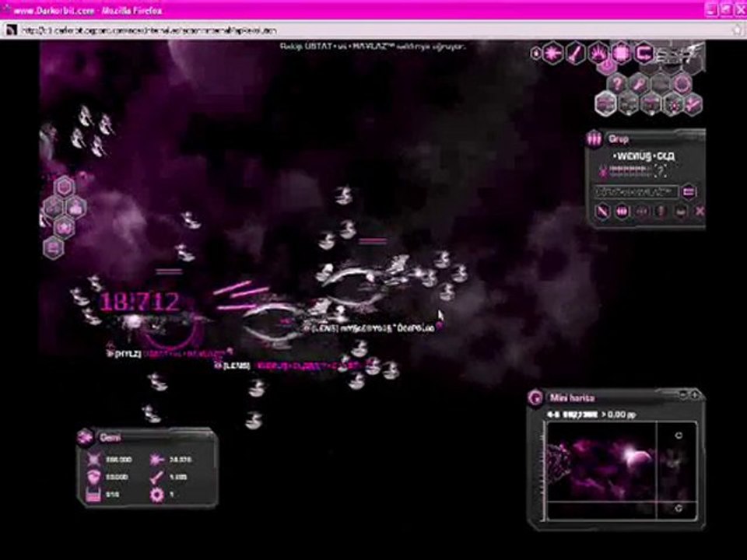The width and height of the screenshot is (747, 560).
Task: Click the sunburst gear hexagon in bottom row
Action: (x=672, y=103)
